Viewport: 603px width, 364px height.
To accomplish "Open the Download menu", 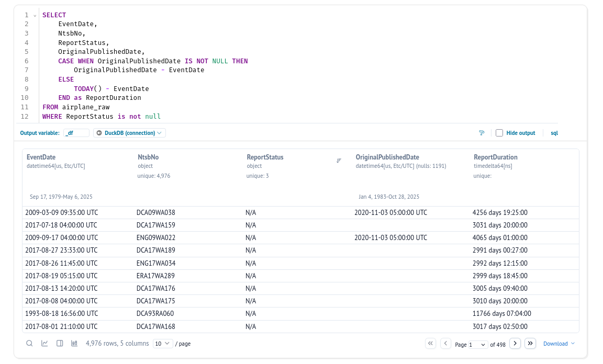I will point(559,344).
